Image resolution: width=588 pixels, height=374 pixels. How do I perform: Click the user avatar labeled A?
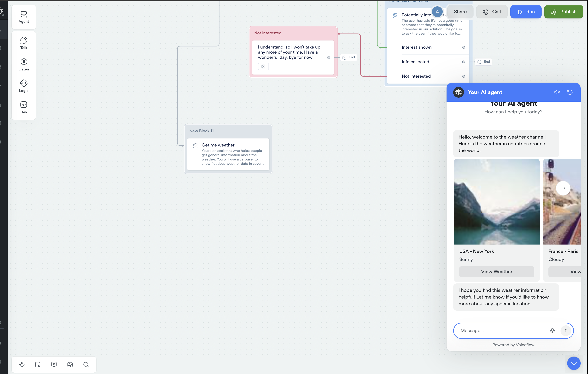coord(437,12)
